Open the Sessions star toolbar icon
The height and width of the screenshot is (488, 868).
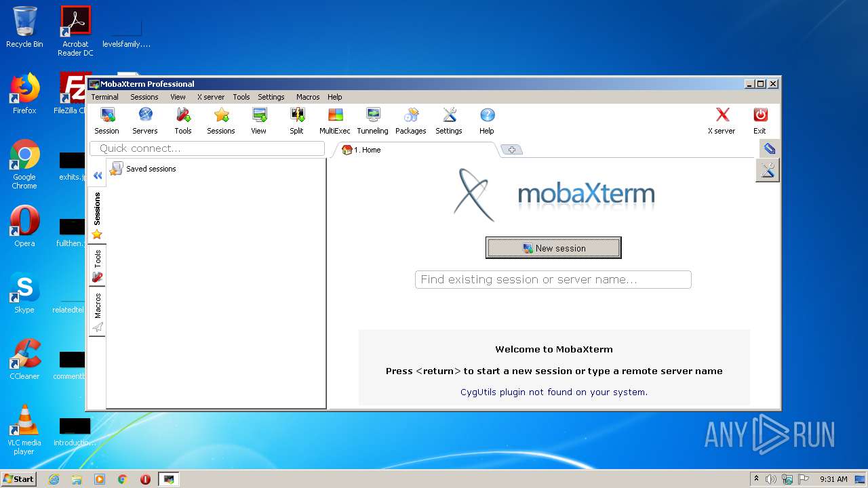221,121
